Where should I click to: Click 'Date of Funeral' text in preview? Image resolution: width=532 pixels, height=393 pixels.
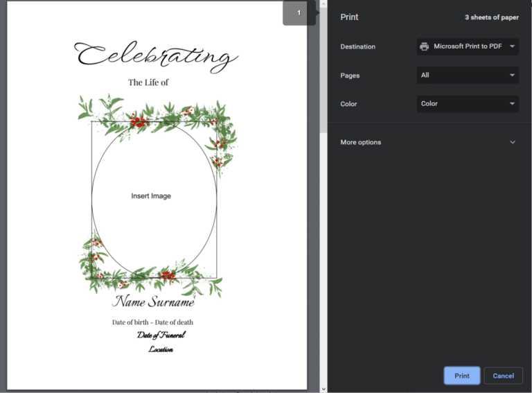[x=161, y=335]
